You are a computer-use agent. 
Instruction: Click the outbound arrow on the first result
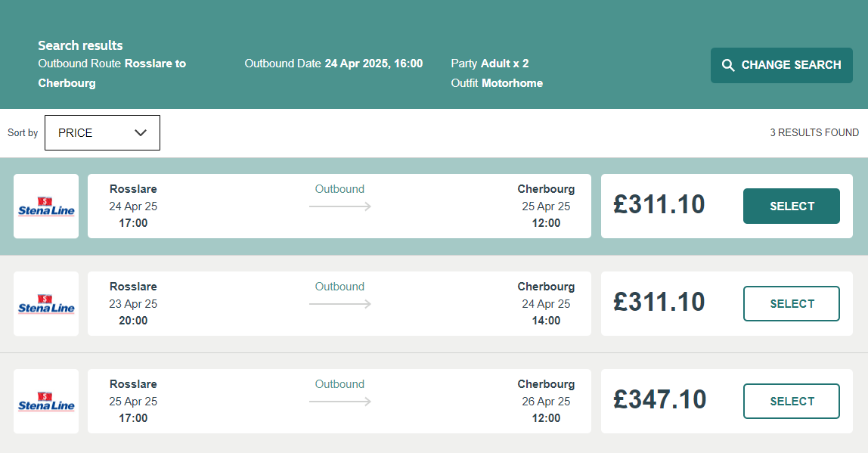(x=339, y=206)
